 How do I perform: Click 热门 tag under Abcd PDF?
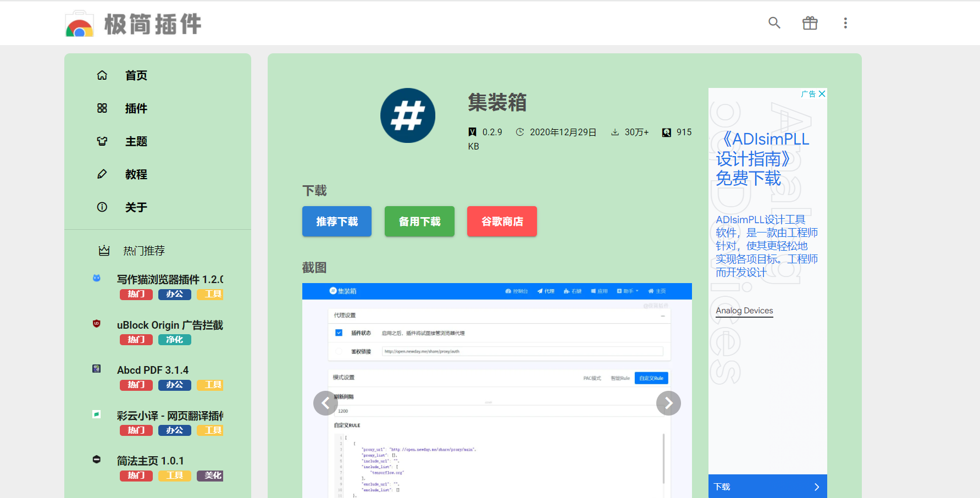[x=136, y=385]
